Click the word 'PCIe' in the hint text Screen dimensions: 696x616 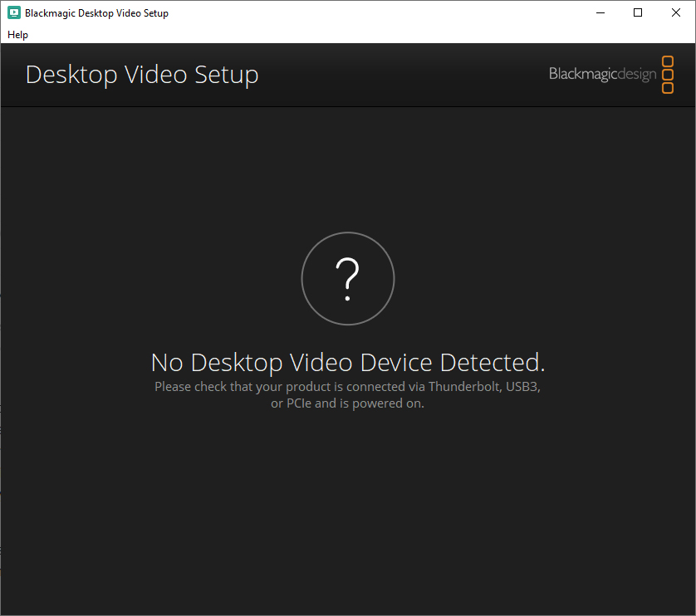pos(299,403)
